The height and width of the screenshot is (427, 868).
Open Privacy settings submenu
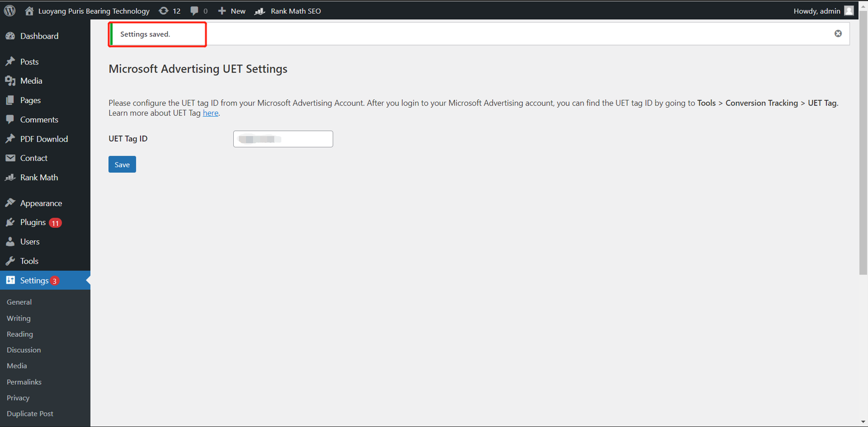click(x=18, y=398)
